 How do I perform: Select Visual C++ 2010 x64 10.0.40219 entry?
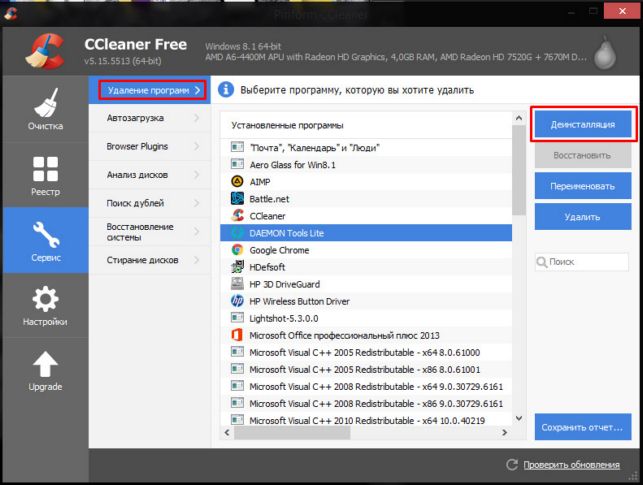click(x=366, y=420)
